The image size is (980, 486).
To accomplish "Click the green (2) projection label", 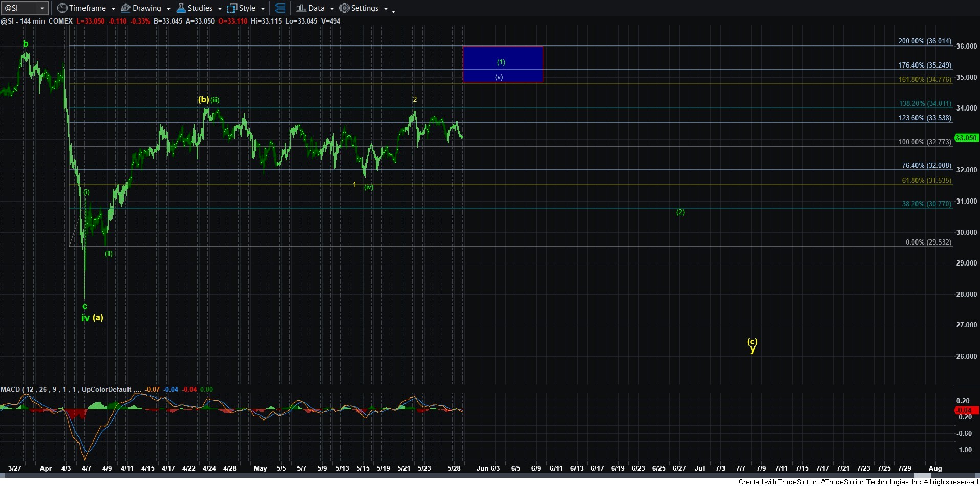I will [x=680, y=212].
